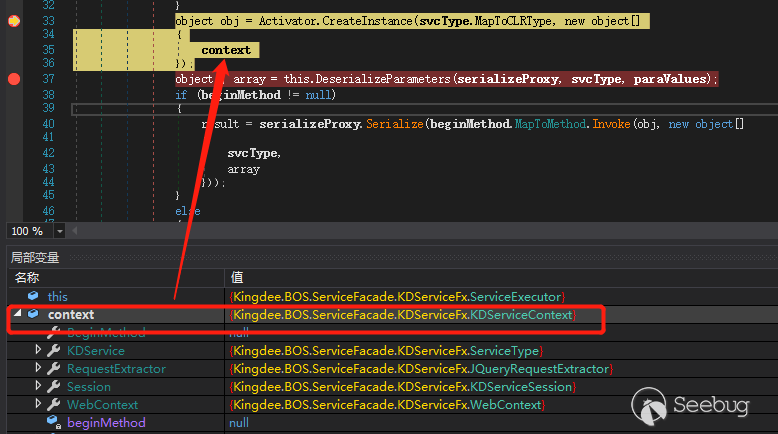Toggle the red breakpoint on line 37
Image resolution: width=778 pixels, height=434 pixels.
point(14,79)
